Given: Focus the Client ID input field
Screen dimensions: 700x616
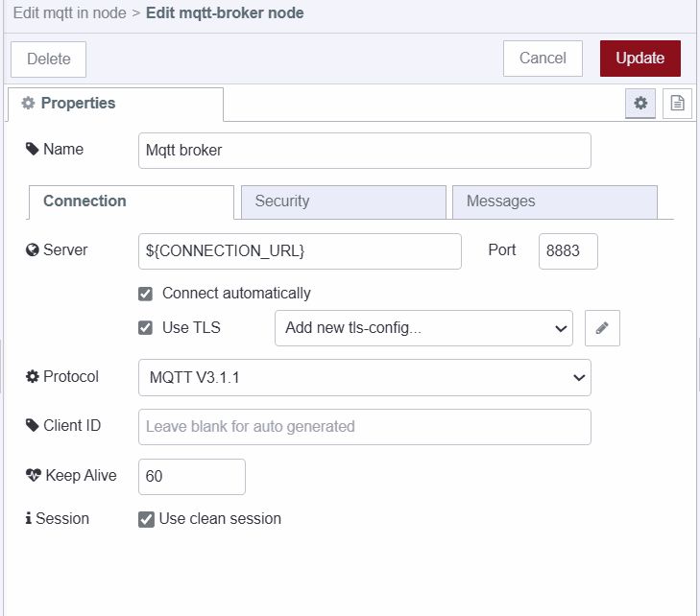Looking at the screenshot, I should [365, 427].
